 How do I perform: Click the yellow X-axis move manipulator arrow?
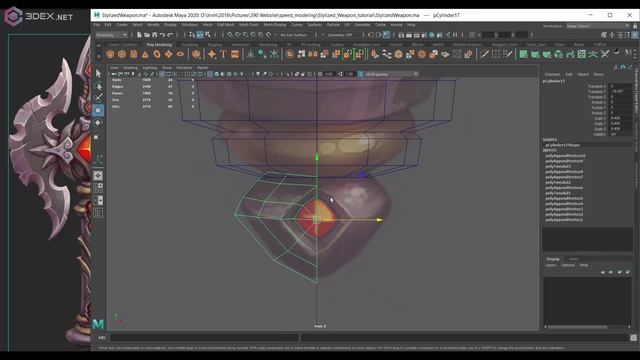tap(379, 220)
